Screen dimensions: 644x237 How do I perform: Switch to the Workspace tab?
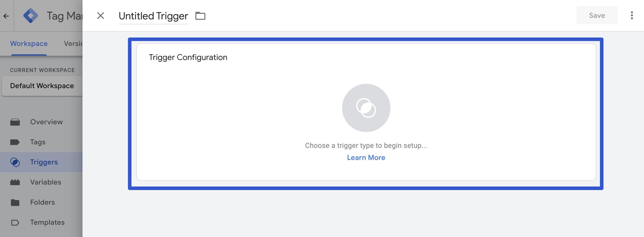29,43
